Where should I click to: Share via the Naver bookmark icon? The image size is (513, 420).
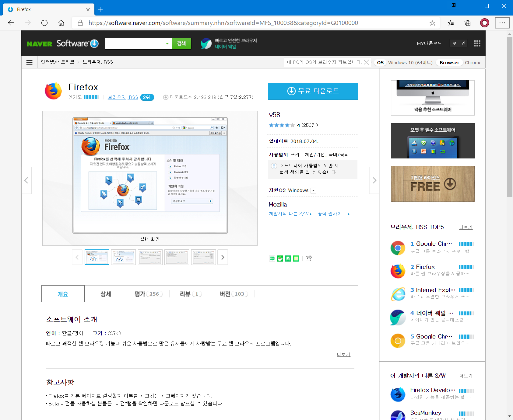pos(288,259)
